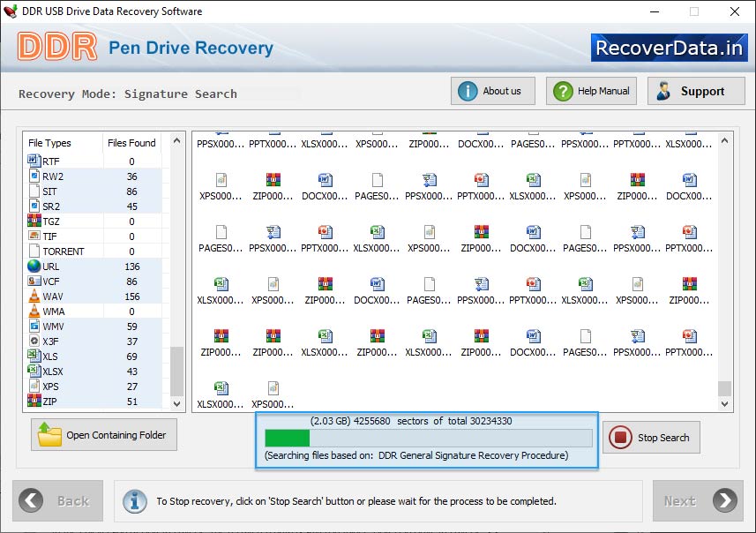
Task: Select the X3F file type icon
Action: [34, 341]
